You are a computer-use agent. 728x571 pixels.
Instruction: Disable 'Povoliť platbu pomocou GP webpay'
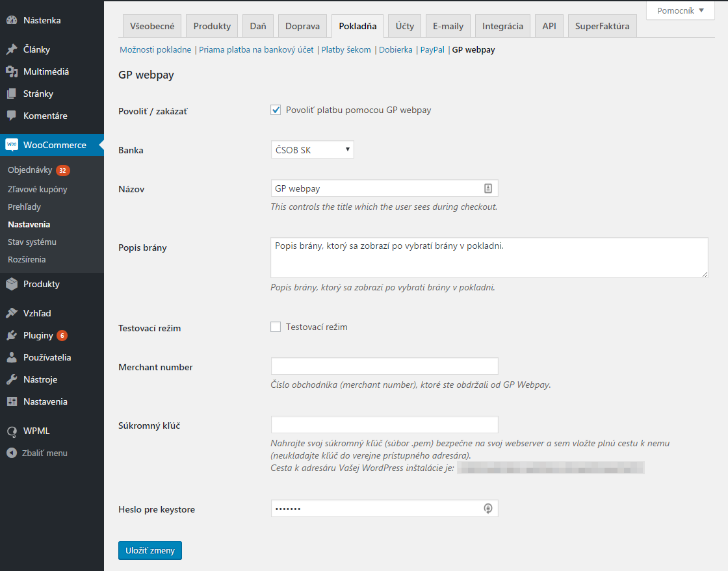pyautogui.click(x=276, y=110)
